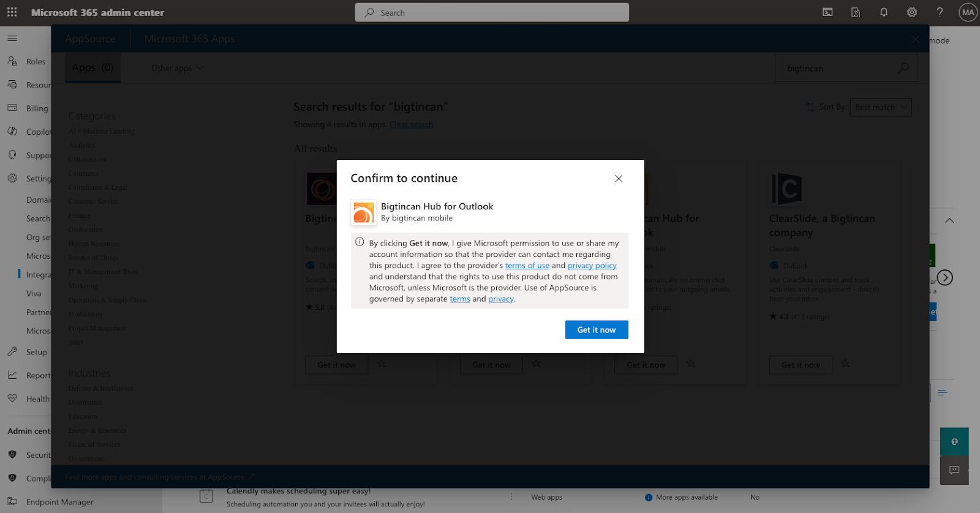The width and height of the screenshot is (980, 513).
Task: Click the Resources nav icon
Action: click(x=12, y=84)
